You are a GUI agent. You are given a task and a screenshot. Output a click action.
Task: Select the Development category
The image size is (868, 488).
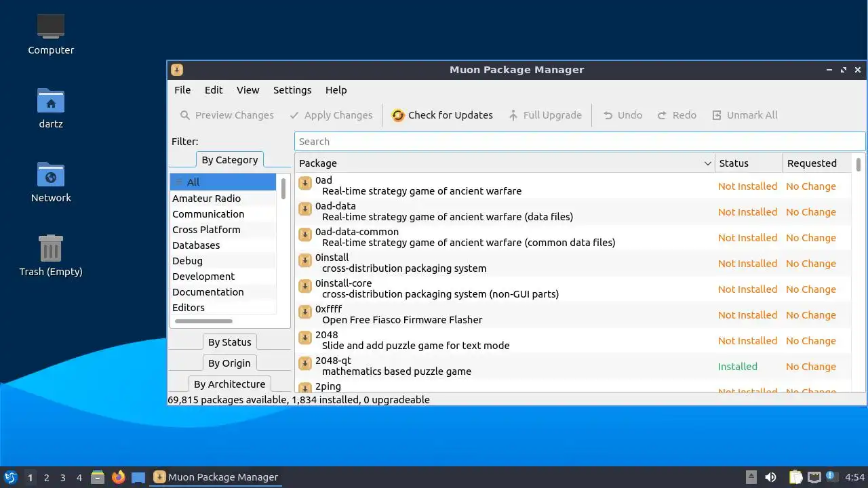pyautogui.click(x=223, y=277)
